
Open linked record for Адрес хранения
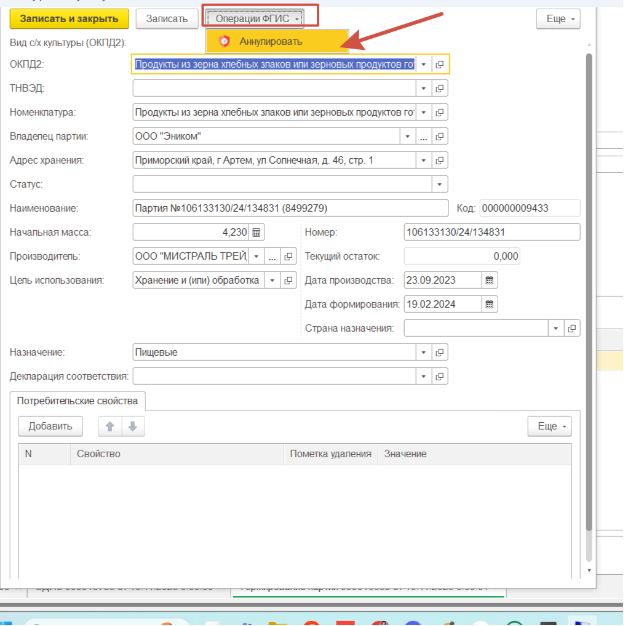(440, 160)
